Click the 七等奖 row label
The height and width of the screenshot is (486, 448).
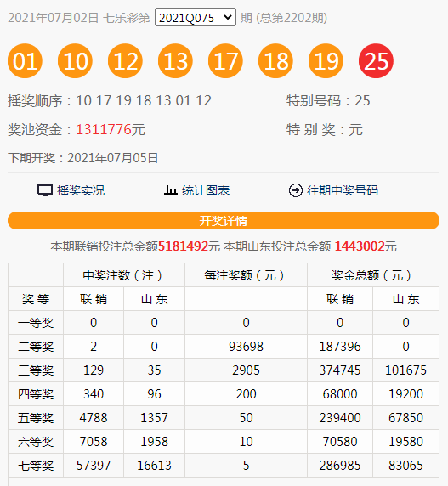(36, 466)
